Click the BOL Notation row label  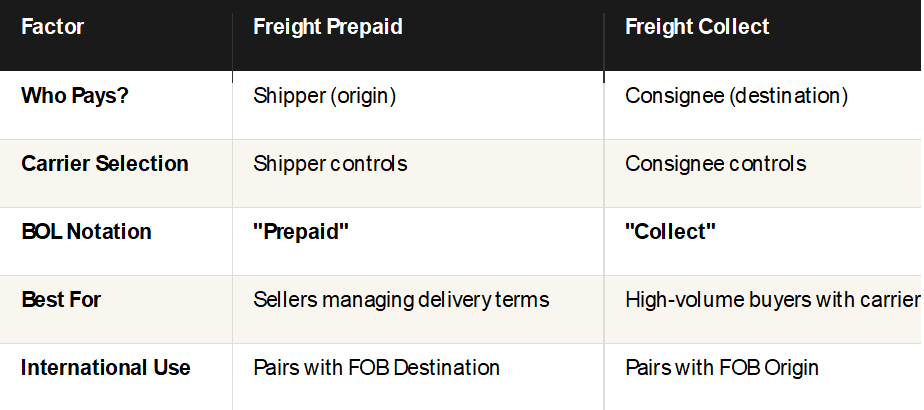point(87,232)
